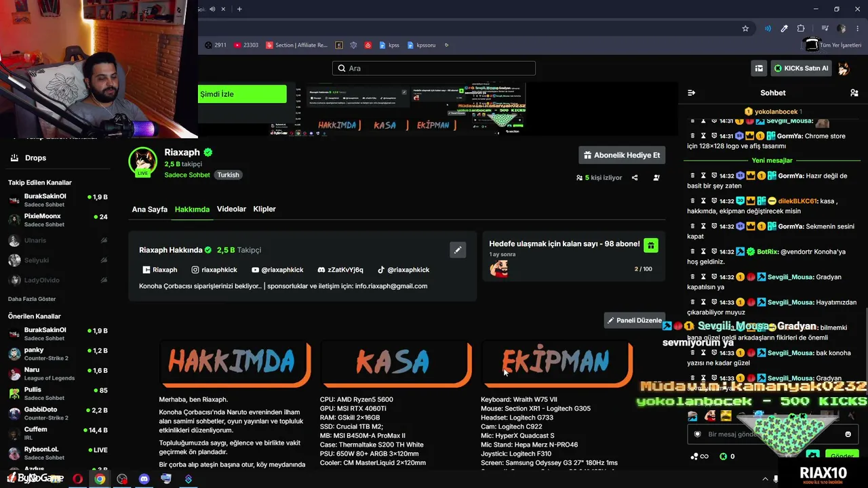Open the color picker eyedropper extension
Viewport: 868px width, 488px height.
coord(784,28)
